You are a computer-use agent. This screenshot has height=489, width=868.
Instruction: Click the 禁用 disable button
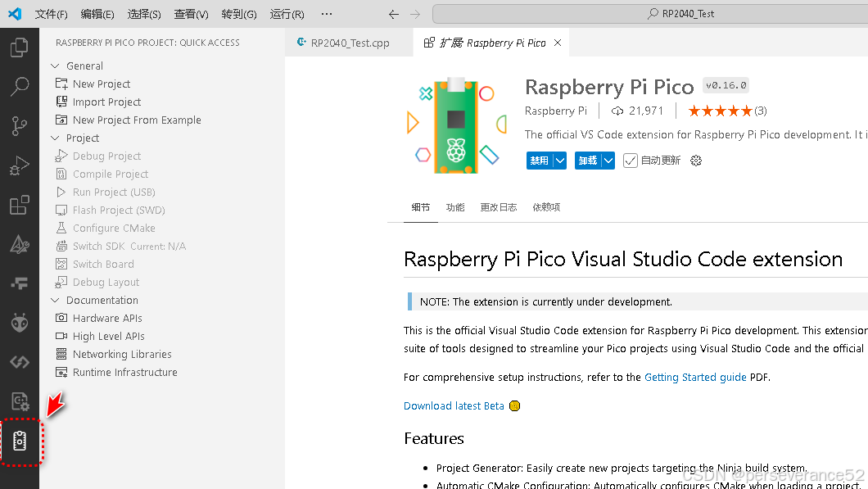540,161
